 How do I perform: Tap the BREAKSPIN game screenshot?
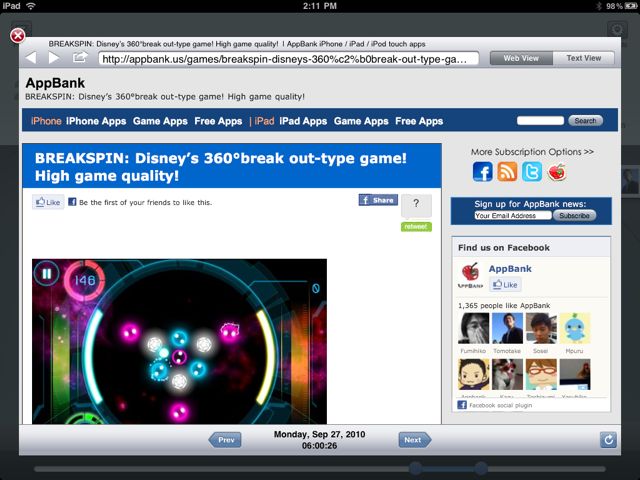tap(180, 341)
